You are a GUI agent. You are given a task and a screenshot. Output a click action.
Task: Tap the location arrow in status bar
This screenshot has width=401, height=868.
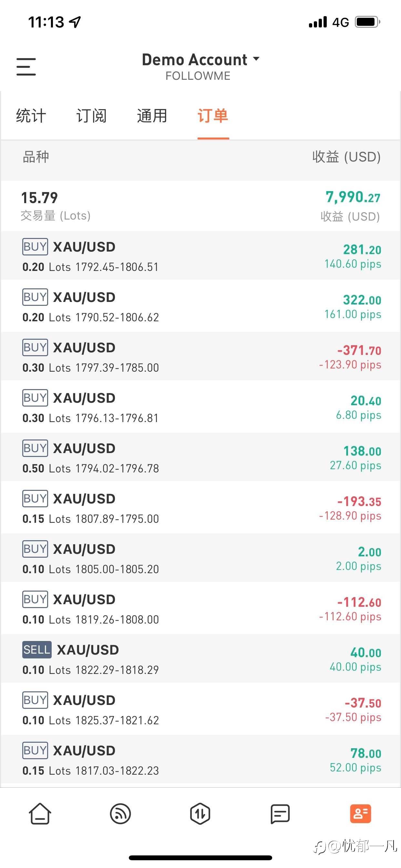coord(75,22)
